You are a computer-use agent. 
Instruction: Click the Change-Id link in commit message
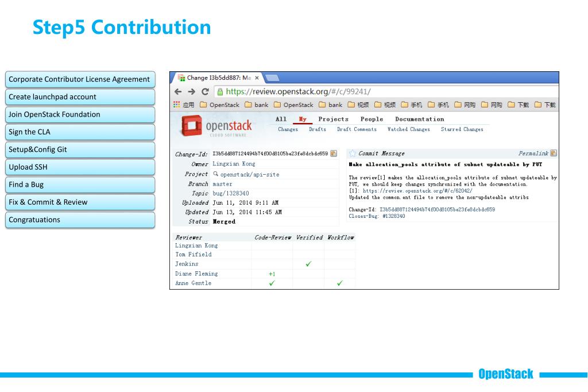point(437,210)
